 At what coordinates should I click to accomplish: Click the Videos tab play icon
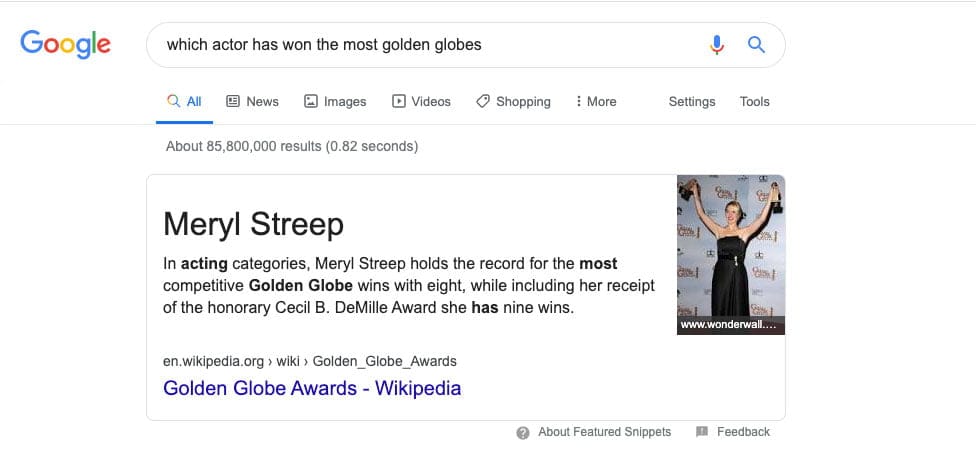click(x=399, y=101)
